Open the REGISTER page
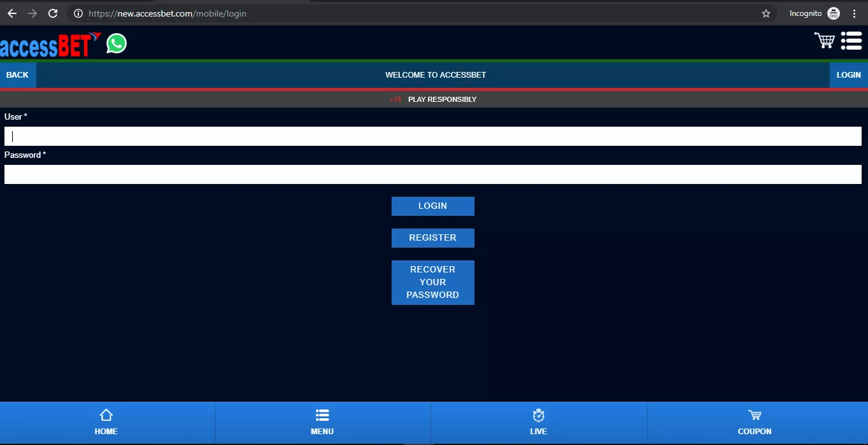 pyautogui.click(x=432, y=237)
